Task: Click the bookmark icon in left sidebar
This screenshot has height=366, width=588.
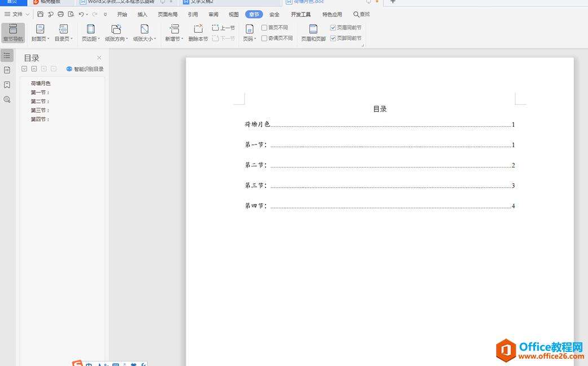Action: 7,85
